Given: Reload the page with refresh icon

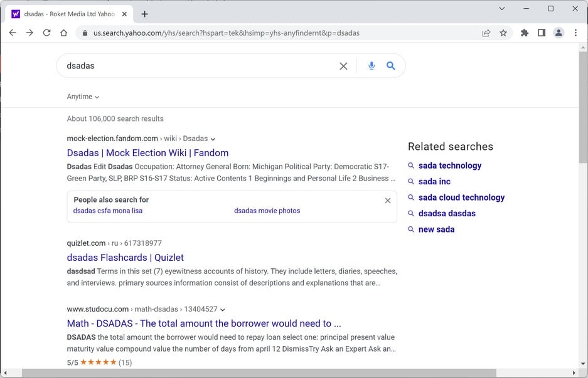Looking at the screenshot, I should coord(46,33).
